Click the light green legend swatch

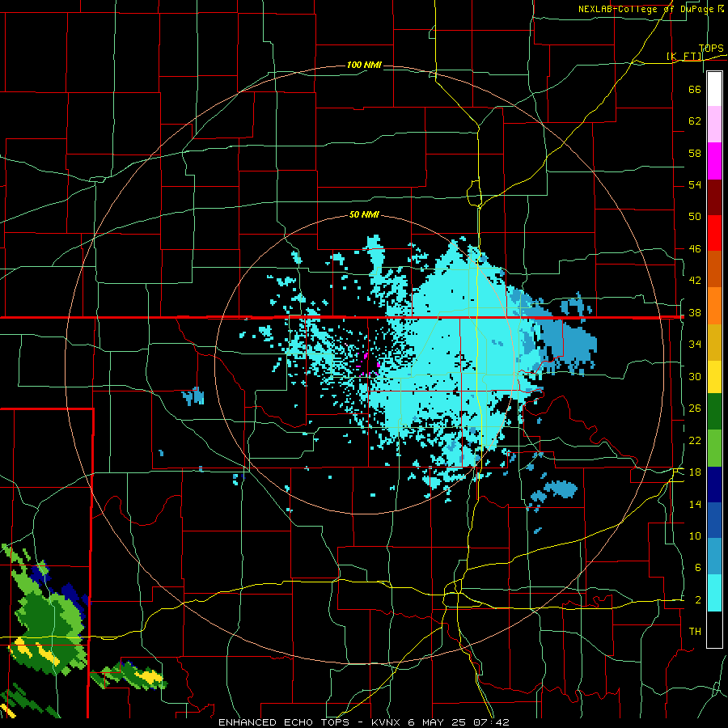pos(714,448)
